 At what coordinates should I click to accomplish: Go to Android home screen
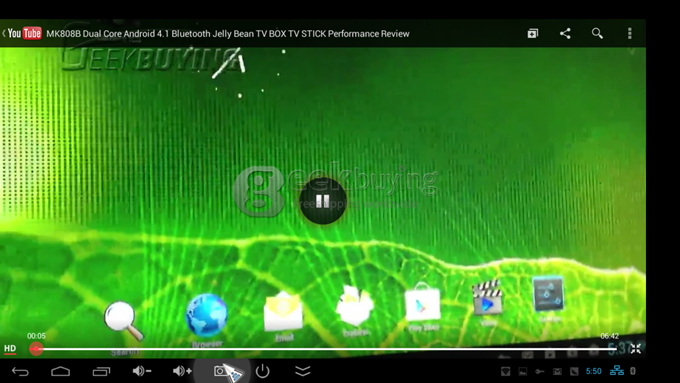click(61, 371)
